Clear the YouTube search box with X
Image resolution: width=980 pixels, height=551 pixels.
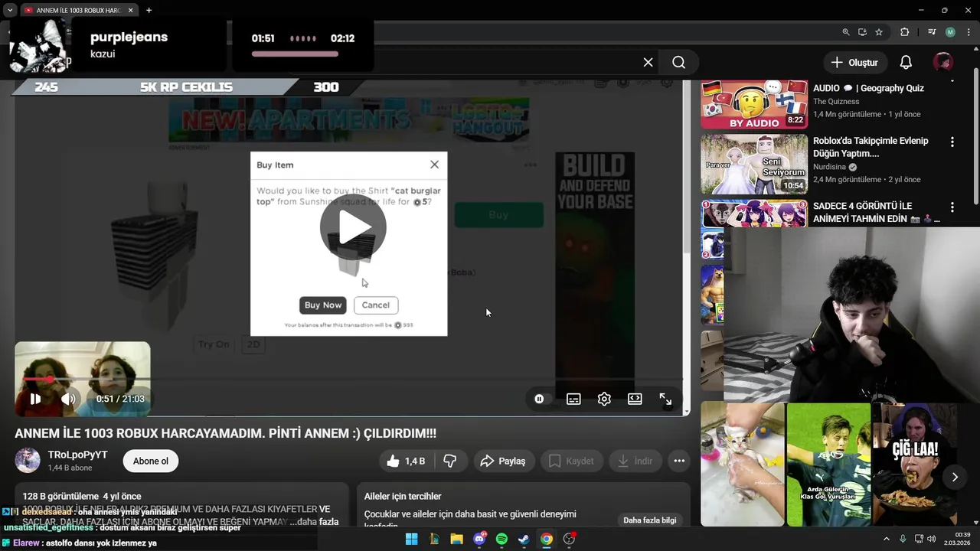coord(648,62)
